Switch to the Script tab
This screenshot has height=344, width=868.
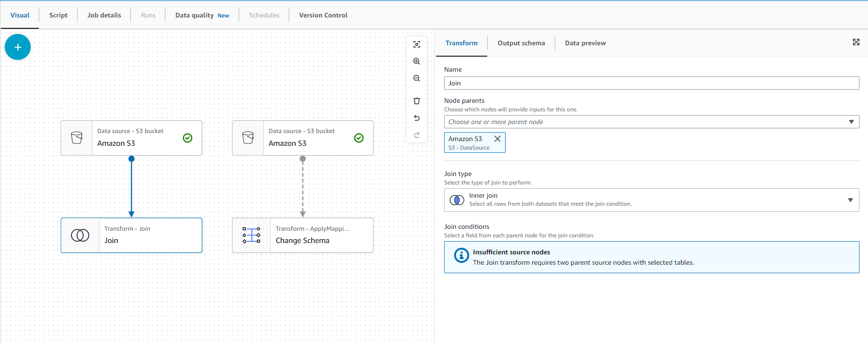[59, 15]
